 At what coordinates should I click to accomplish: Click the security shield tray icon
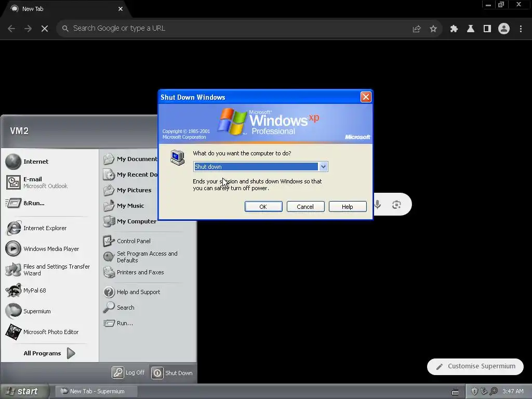[475, 391]
